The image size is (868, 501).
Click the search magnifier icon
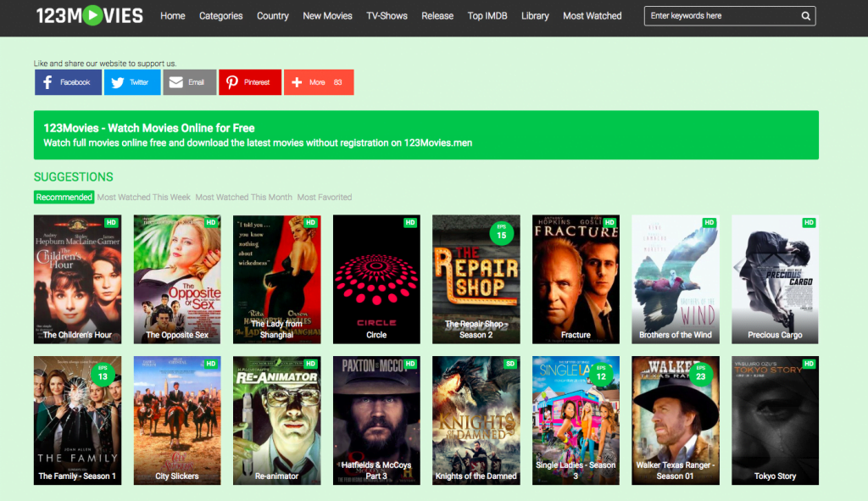(805, 16)
